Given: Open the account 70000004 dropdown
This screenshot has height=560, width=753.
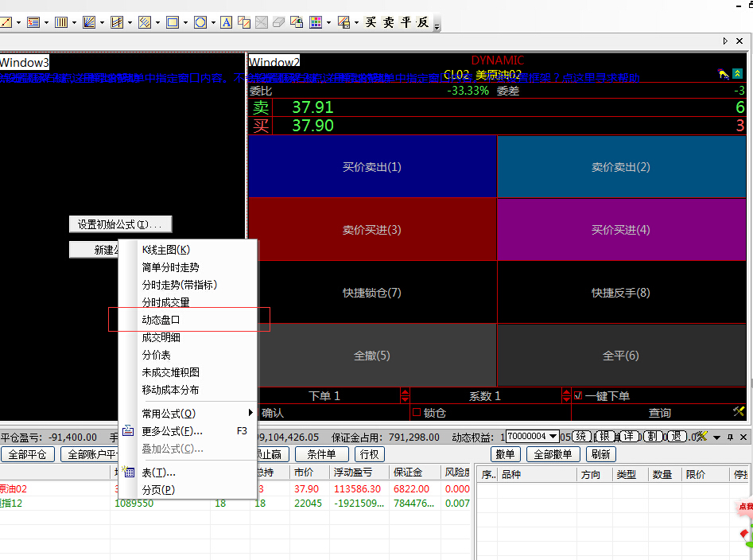Looking at the screenshot, I should click(554, 437).
